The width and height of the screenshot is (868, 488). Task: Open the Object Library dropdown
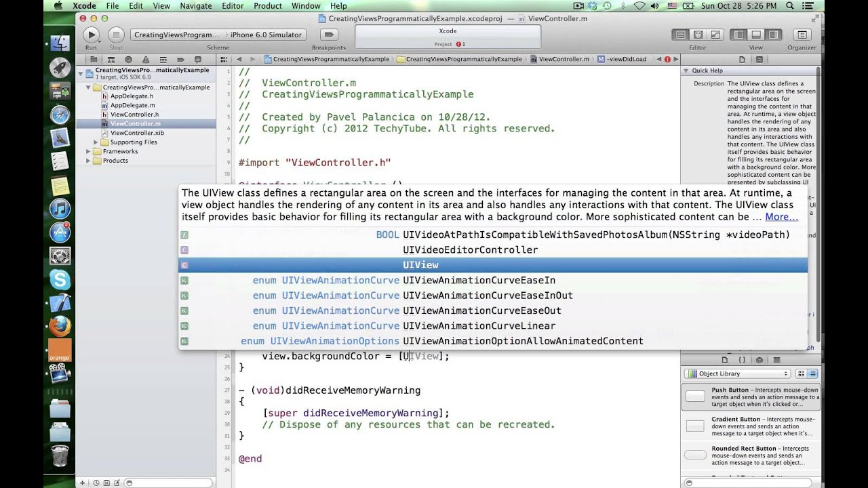point(737,373)
